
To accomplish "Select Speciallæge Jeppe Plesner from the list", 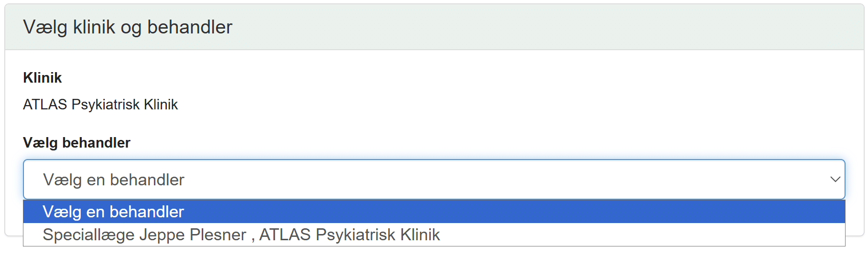I will pyautogui.click(x=241, y=235).
